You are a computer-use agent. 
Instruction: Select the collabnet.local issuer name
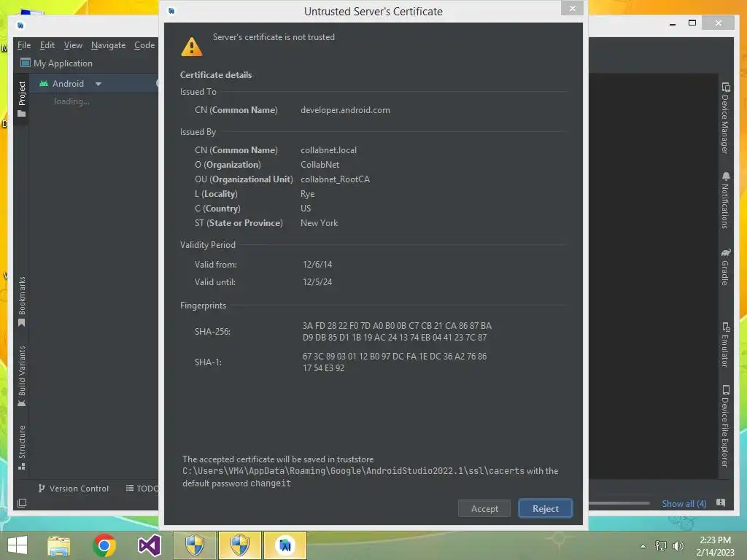point(328,150)
